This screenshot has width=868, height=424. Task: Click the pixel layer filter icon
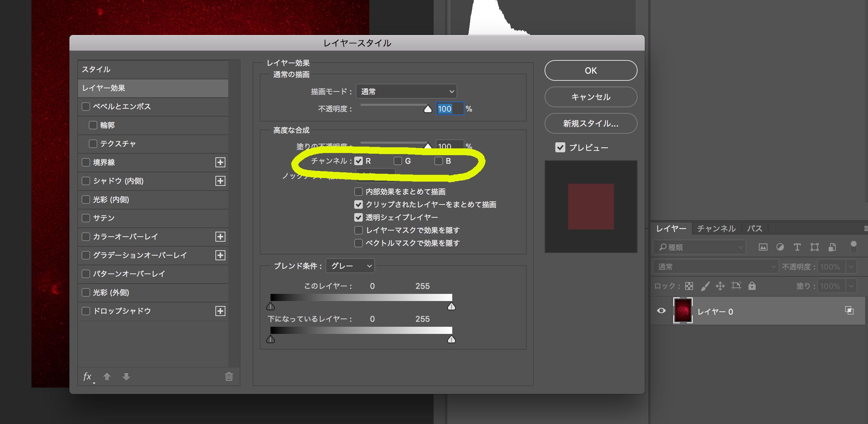point(763,247)
